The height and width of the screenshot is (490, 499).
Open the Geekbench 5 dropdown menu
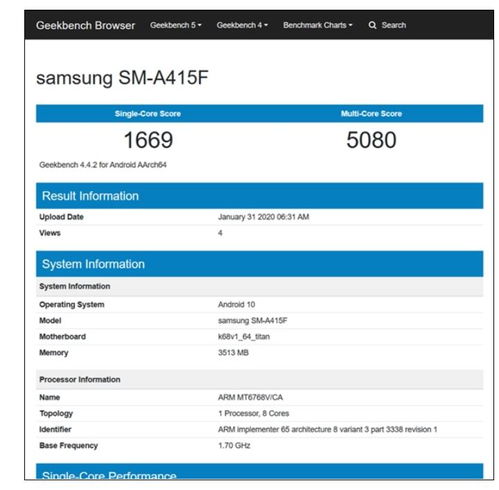176,25
